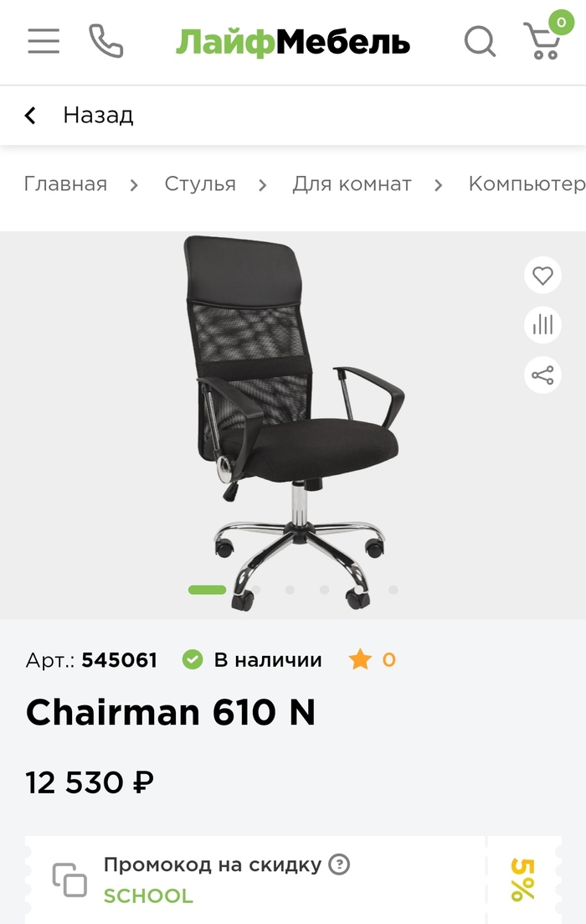Open promo code help question mark
Viewport: 586px width, 924px height.
click(x=339, y=865)
